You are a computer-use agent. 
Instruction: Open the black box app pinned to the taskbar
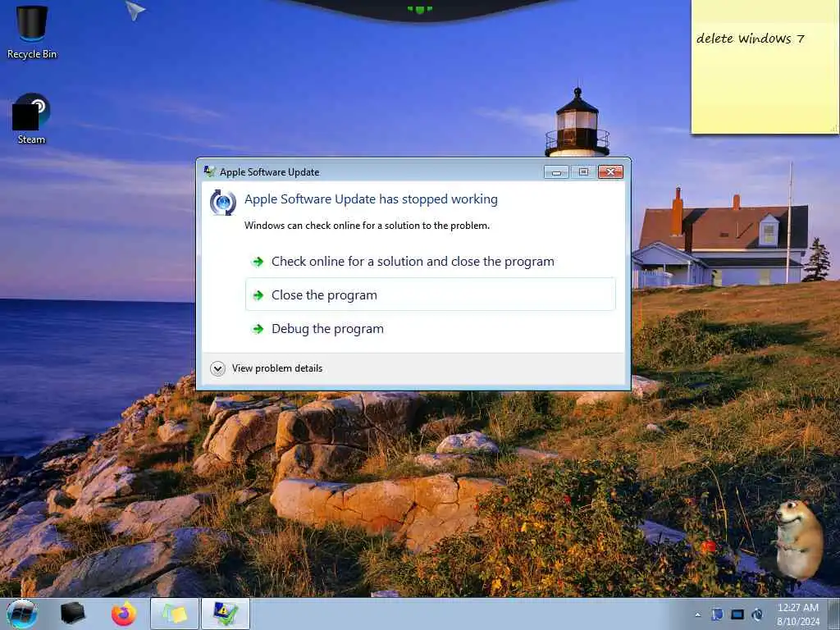pos(72,614)
